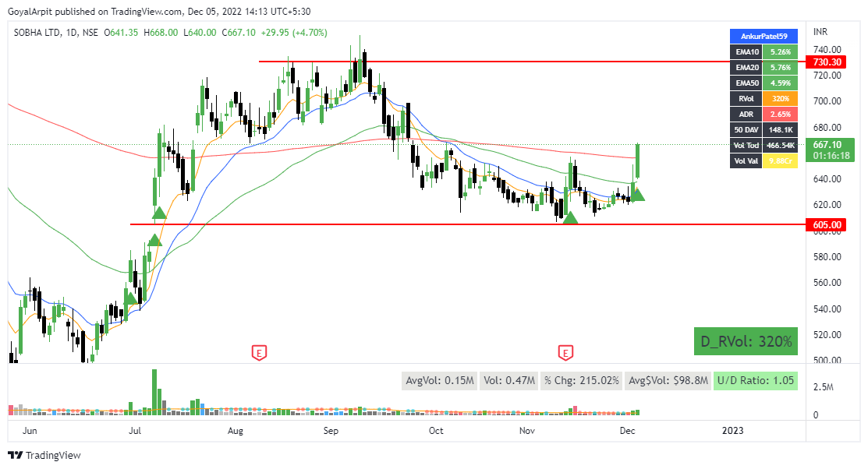The width and height of the screenshot is (868, 469).
Task: Click the Jul label on time axis
Action: pyautogui.click(x=134, y=430)
